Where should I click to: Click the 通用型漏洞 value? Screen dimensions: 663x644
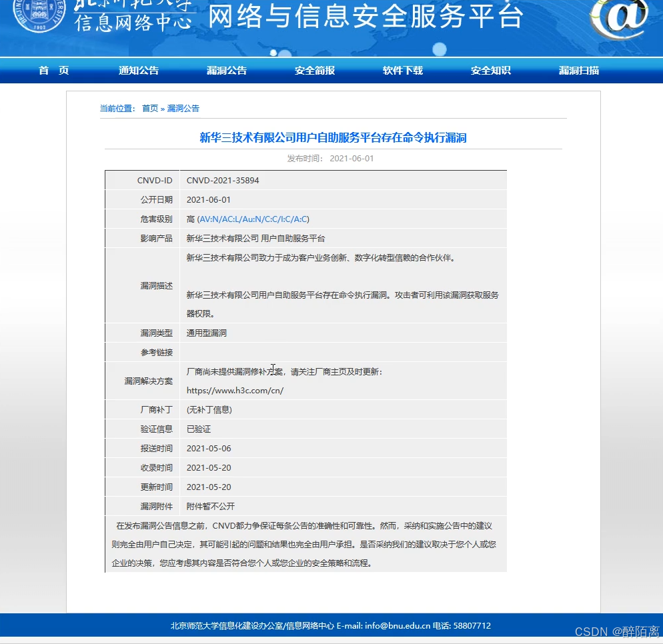(206, 333)
